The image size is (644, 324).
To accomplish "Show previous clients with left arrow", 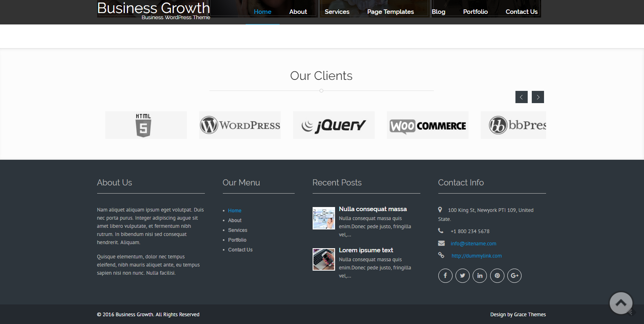I will tap(521, 97).
